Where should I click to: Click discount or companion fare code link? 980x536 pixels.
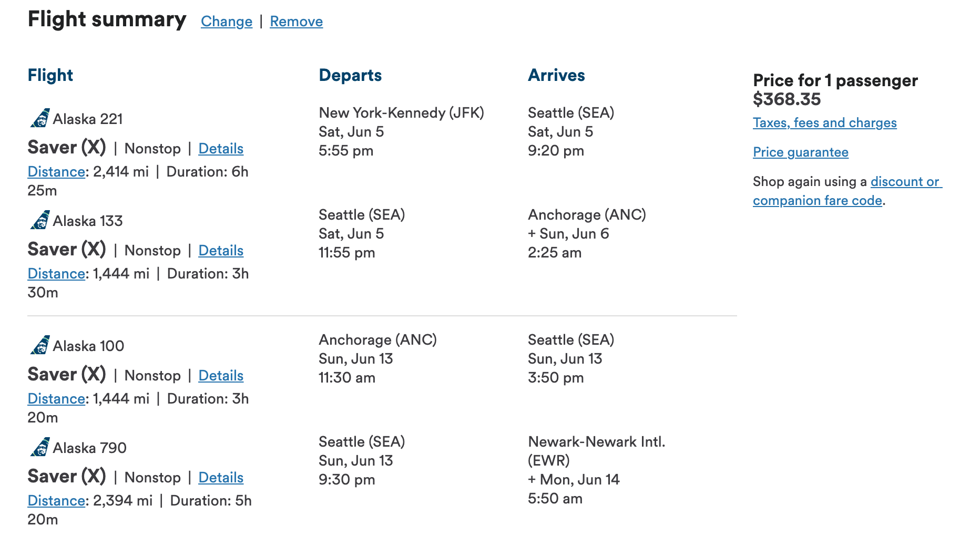click(x=904, y=182)
